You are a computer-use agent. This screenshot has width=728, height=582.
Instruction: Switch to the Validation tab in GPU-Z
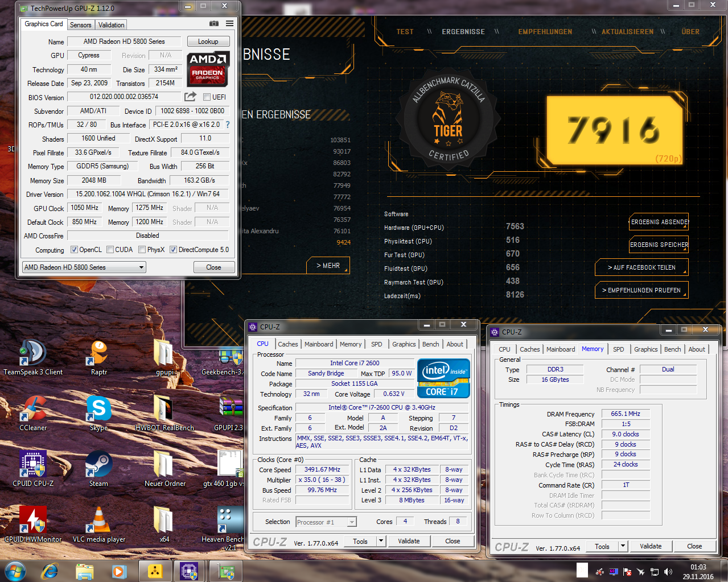[x=111, y=24]
